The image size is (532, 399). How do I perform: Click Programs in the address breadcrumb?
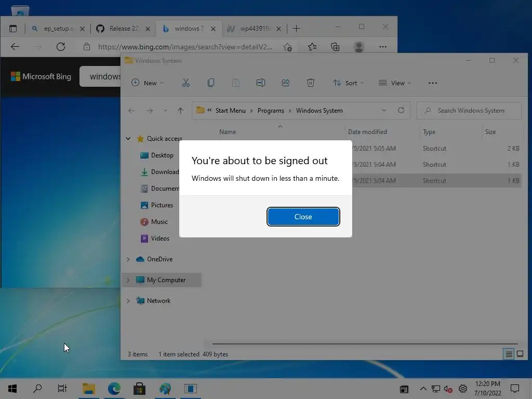pyautogui.click(x=271, y=111)
